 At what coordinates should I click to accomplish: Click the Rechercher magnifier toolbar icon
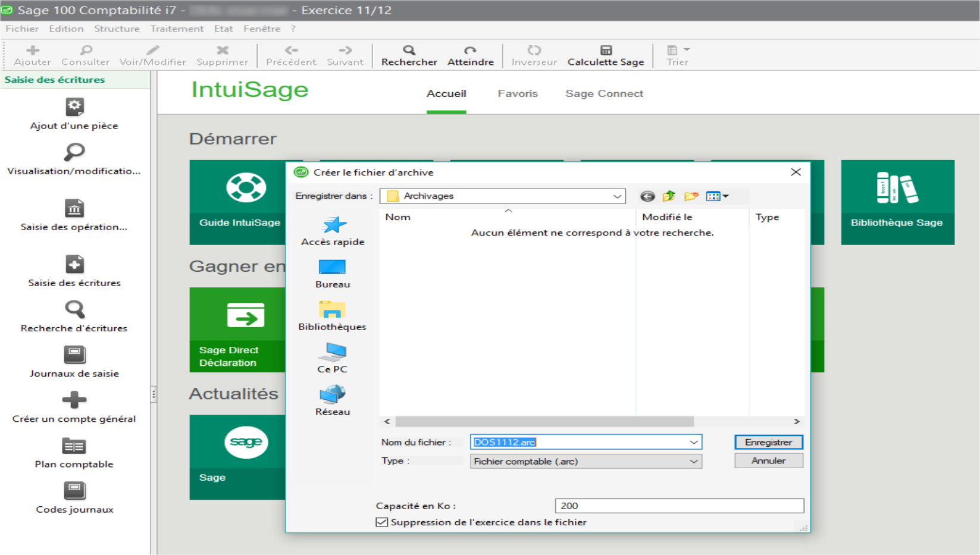click(x=409, y=51)
